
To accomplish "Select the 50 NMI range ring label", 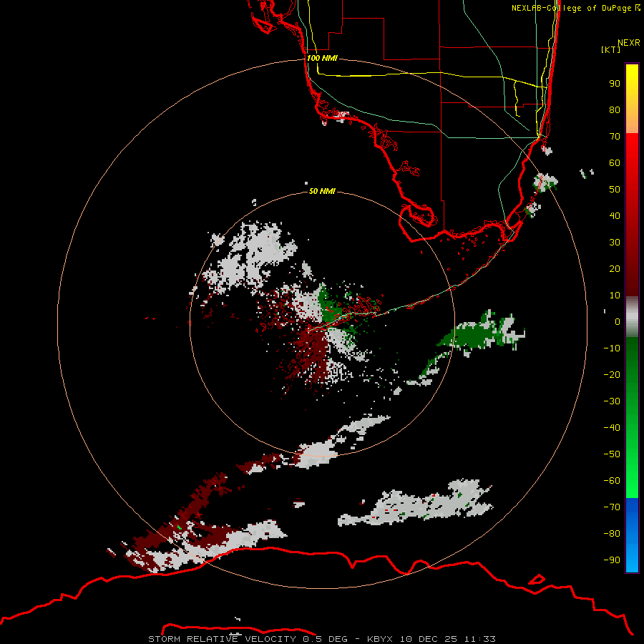I will point(322,191).
